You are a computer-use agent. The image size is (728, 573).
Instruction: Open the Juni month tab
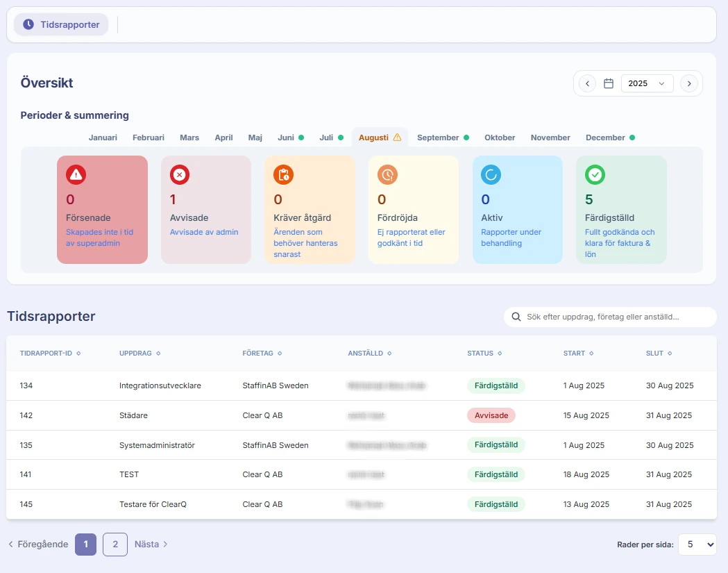(291, 138)
